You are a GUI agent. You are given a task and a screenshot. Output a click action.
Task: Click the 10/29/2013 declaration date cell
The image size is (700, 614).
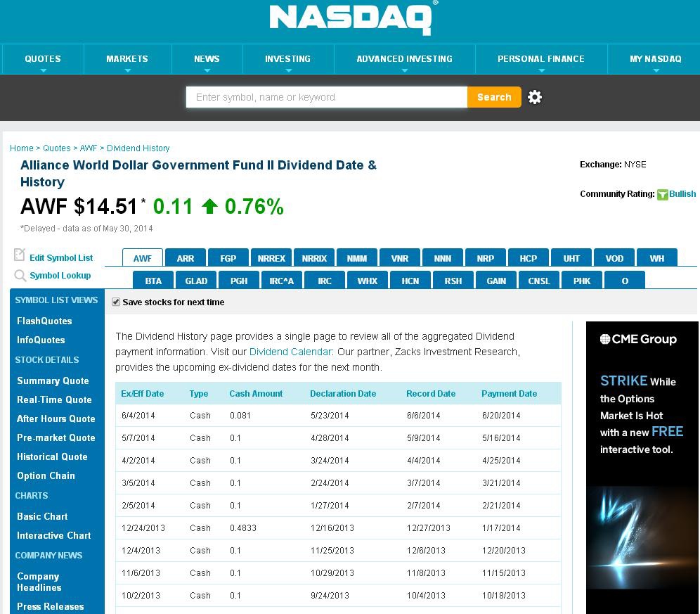tap(332, 573)
